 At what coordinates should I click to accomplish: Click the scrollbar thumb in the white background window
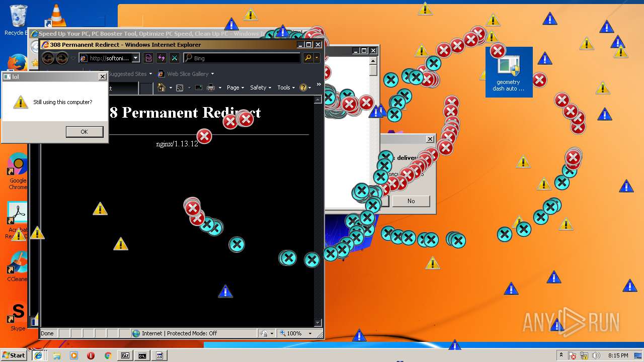pos(373,70)
